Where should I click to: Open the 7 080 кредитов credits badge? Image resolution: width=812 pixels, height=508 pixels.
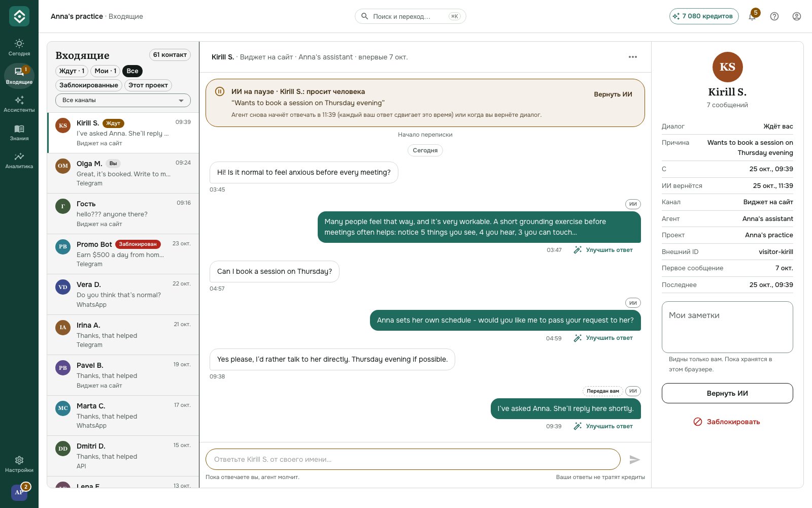[x=704, y=16]
